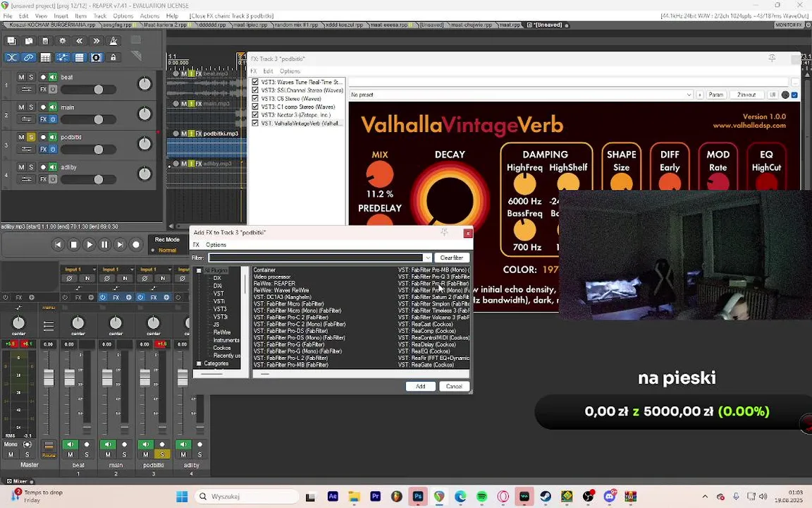This screenshot has width=812, height=508.
Task: Toggle item grouping chain-link icon
Action: pos(28,58)
